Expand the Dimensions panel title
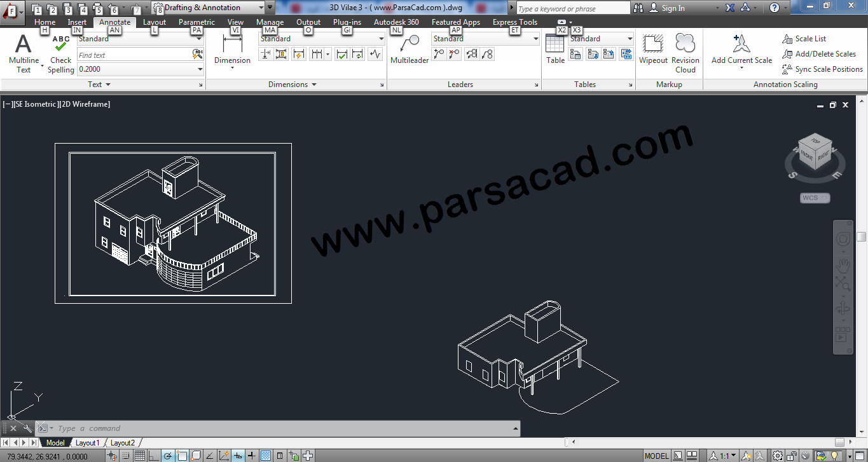 [x=293, y=85]
